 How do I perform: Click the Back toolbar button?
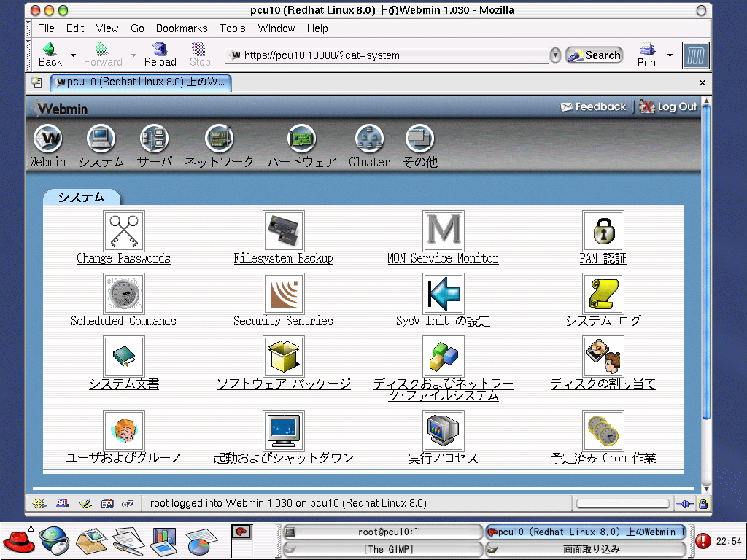pos(50,55)
